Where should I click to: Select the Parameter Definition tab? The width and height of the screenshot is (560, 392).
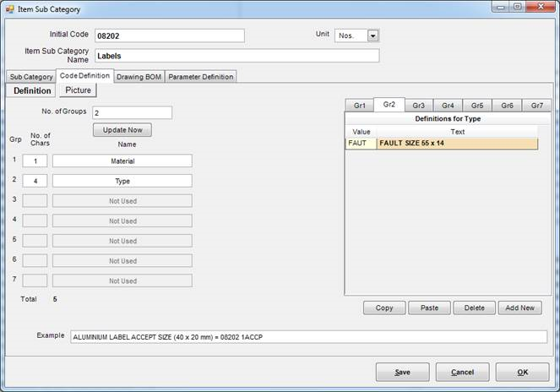click(x=200, y=77)
